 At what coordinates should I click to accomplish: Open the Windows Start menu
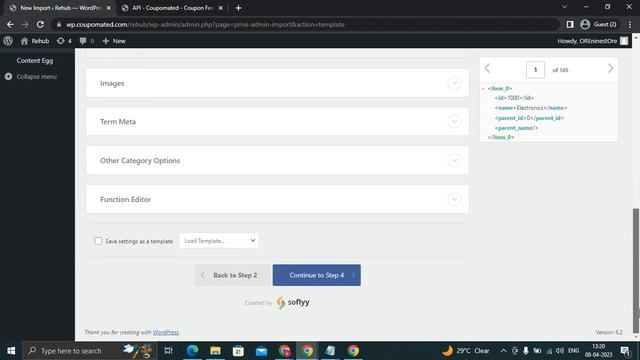(x=11, y=351)
